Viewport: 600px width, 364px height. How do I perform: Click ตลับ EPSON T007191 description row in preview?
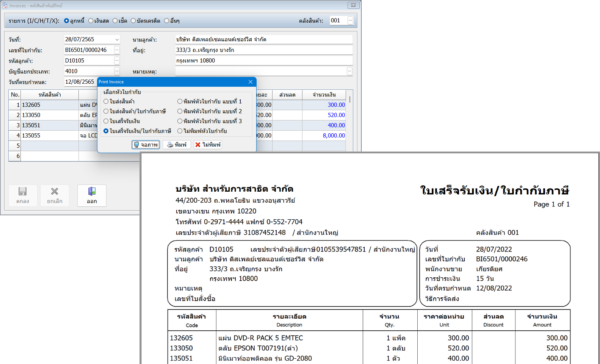click(258, 348)
